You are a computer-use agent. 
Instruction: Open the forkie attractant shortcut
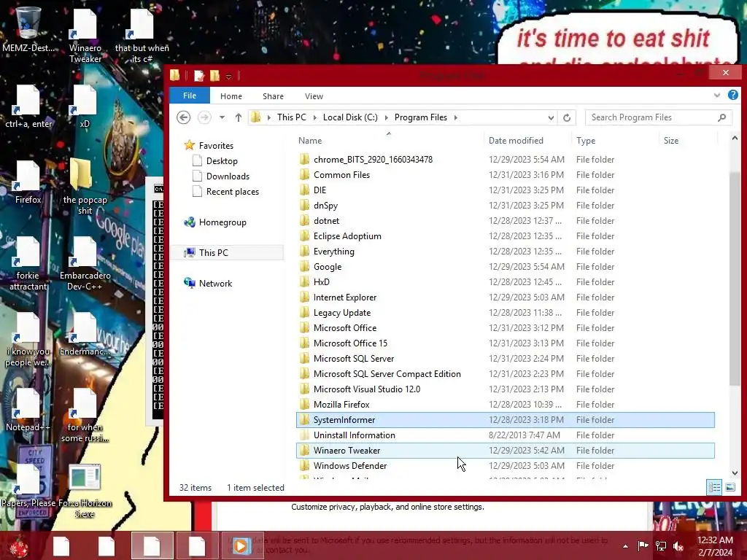(x=28, y=262)
